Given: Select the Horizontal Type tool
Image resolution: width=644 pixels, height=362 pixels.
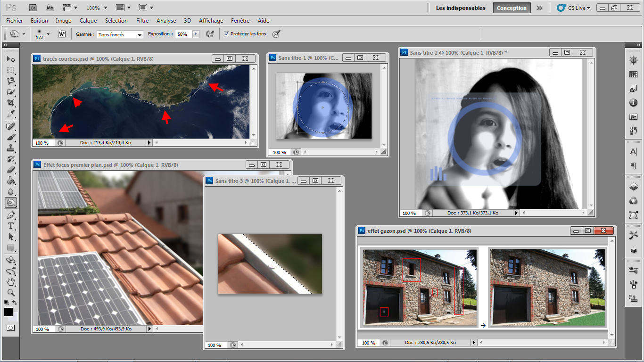Looking at the screenshot, I should click(11, 226).
